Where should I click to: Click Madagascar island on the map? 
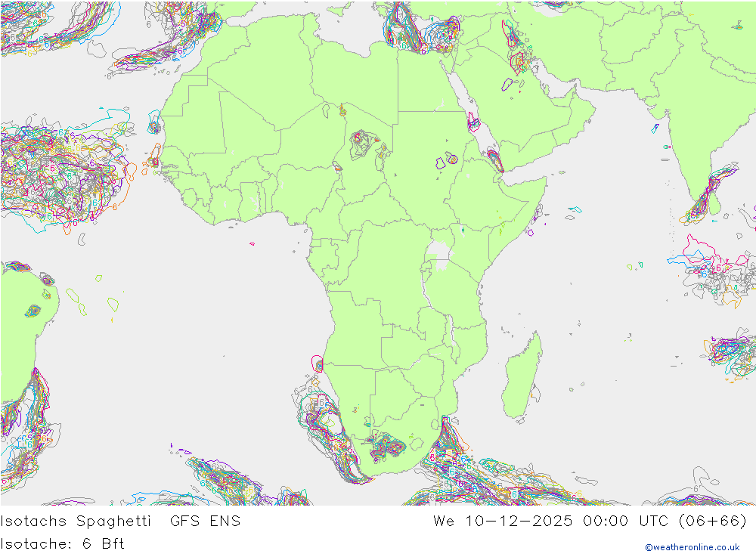[522, 376]
